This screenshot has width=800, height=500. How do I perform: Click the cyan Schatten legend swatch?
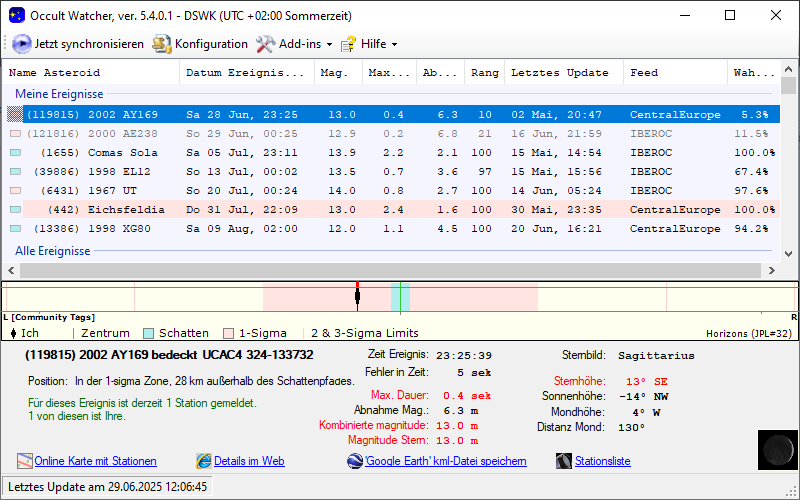coord(148,333)
